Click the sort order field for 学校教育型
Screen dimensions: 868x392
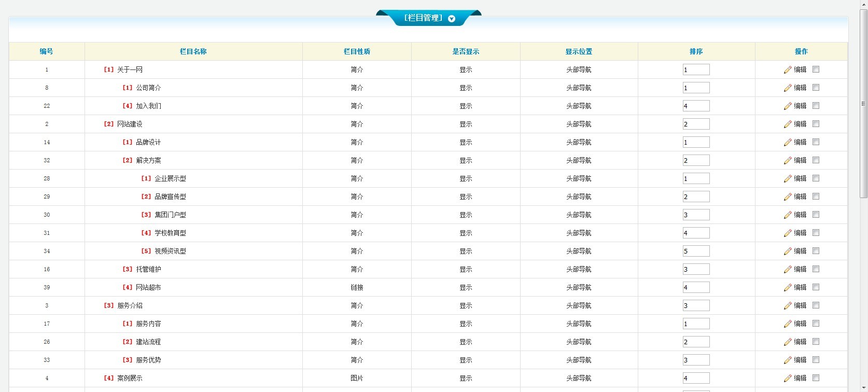point(696,233)
